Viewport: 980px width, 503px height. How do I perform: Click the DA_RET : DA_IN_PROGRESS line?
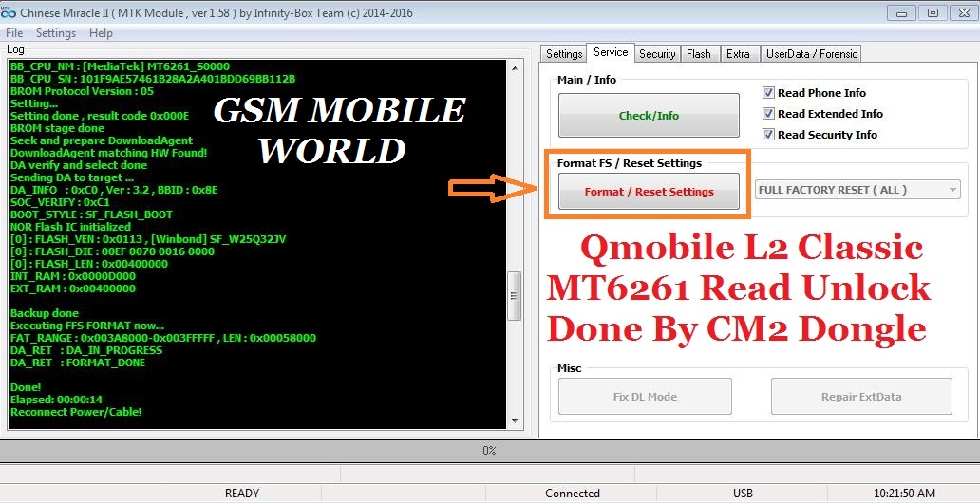tap(86, 350)
